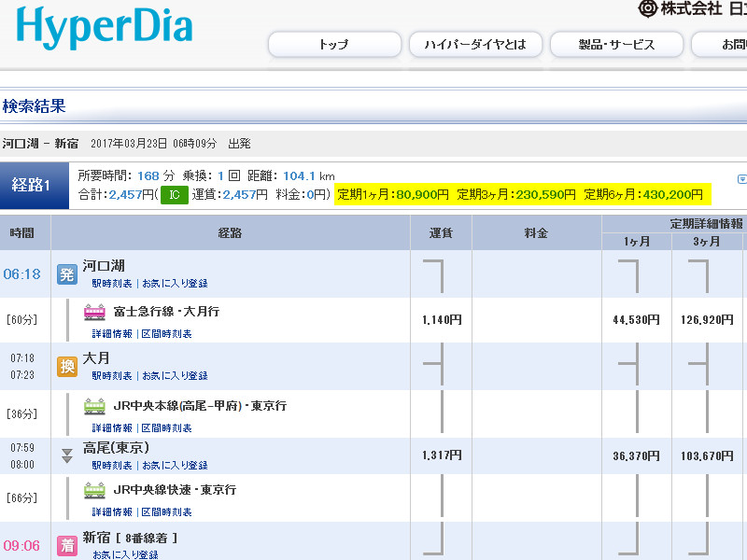
Task: Click the 時間 column header
Action: coord(21,232)
